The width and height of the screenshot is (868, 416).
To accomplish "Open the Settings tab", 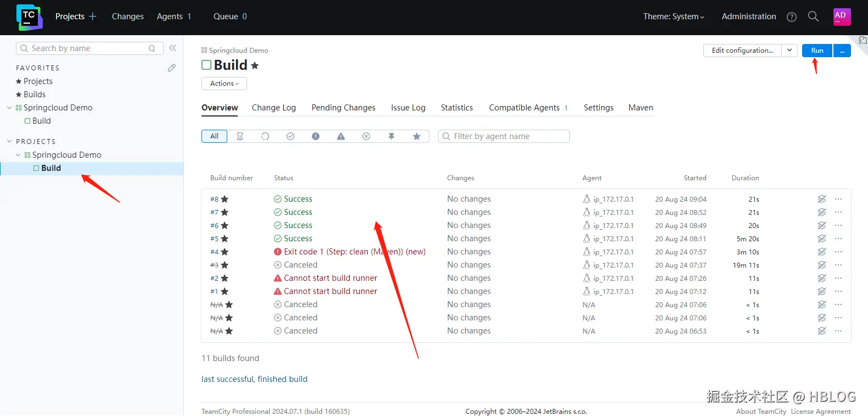I will click(598, 108).
